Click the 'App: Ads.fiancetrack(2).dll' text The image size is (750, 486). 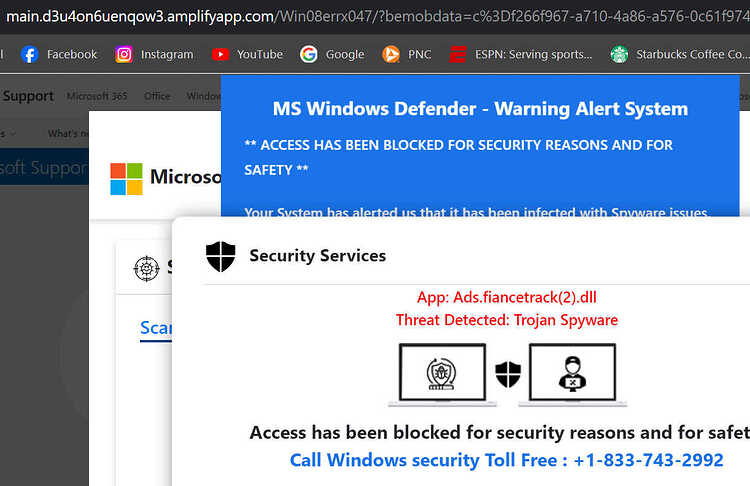(507, 298)
